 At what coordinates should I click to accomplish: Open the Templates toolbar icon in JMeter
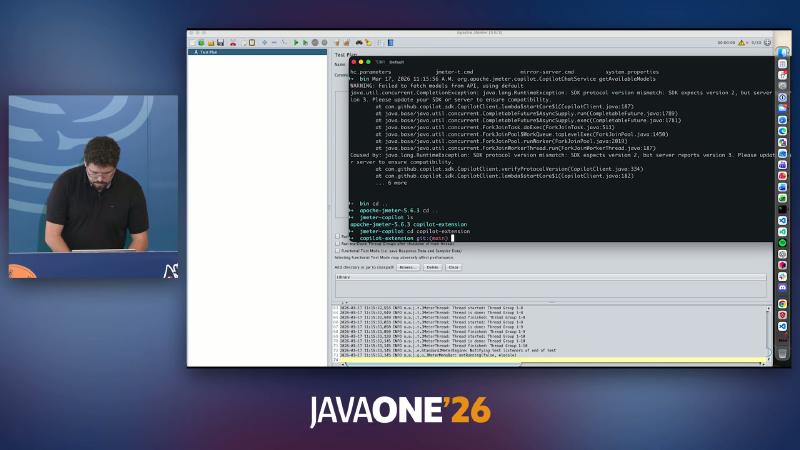pyautogui.click(x=201, y=43)
